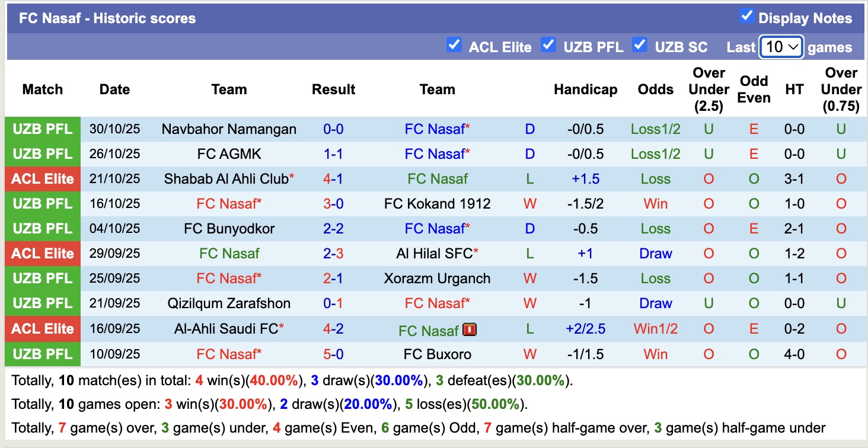This screenshot has width=868, height=448.
Task: Click the red card icon beside FC Nasaf
Action: [470, 329]
